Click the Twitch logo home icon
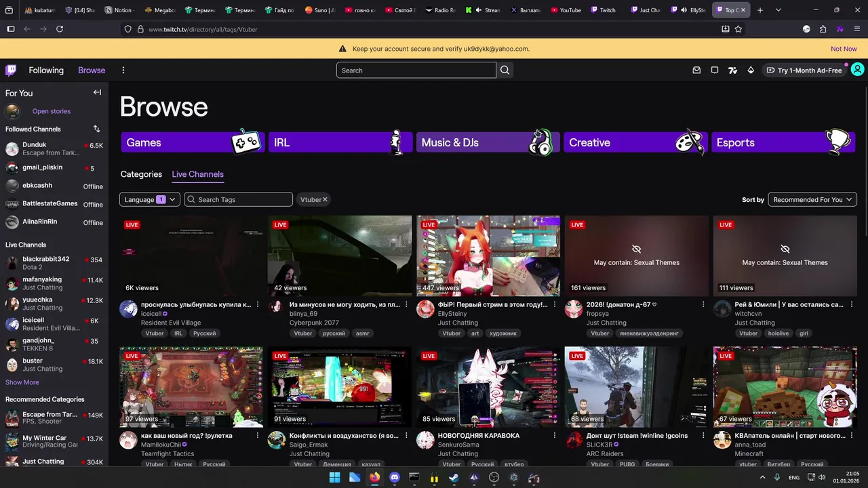This screenshot has width=868, height=488. pyautogui.click(x=11, y=70)
